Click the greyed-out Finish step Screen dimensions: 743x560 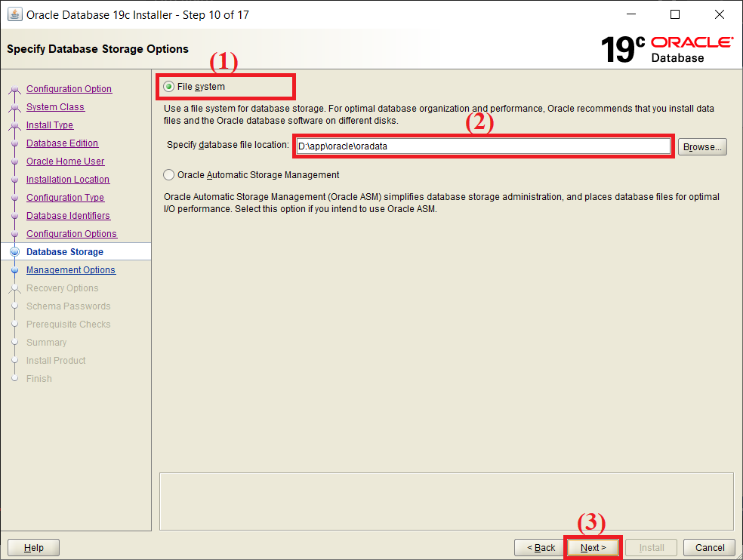coord(39,379)
